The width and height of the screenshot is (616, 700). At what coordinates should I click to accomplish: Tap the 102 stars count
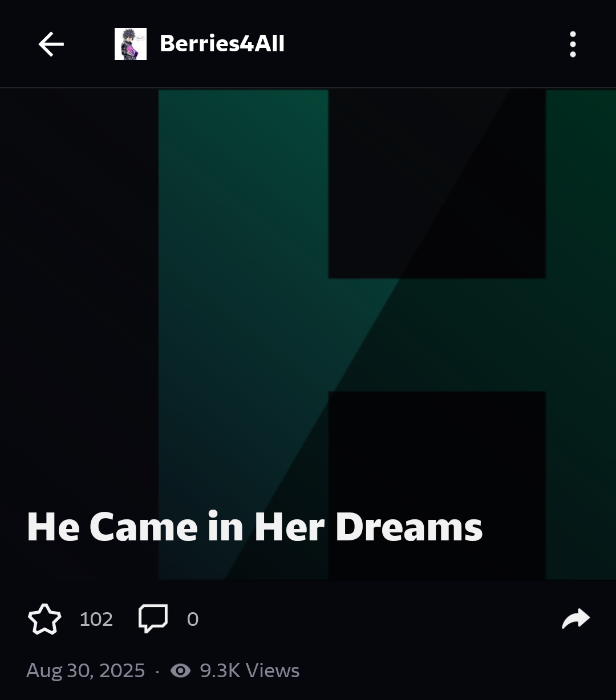click(96, 619)
